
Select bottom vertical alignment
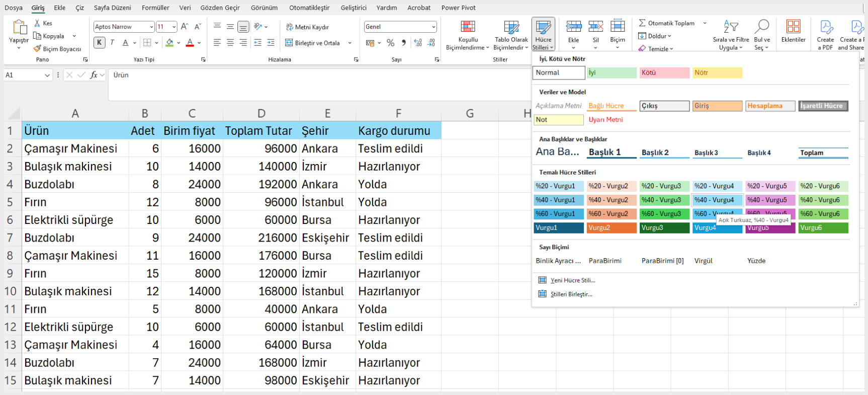point(243,27)
